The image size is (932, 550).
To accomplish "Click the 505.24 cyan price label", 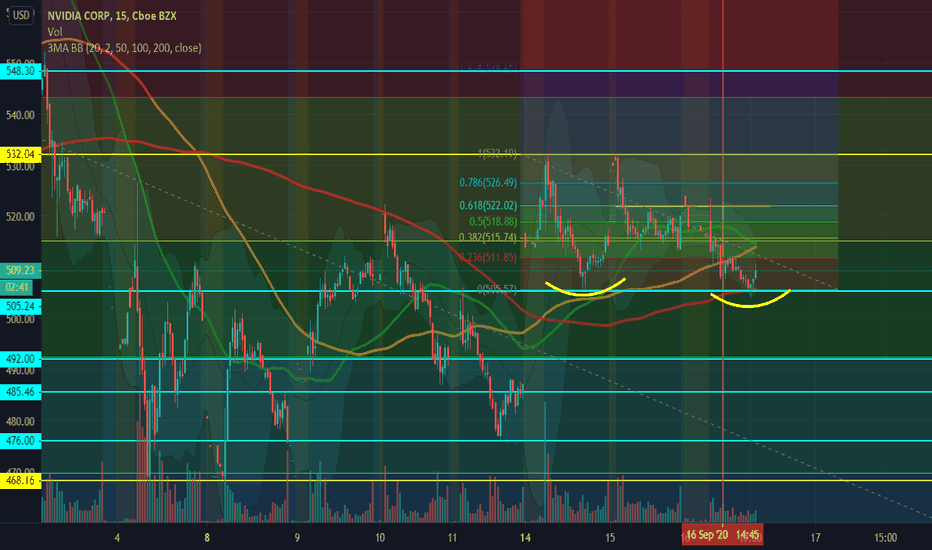I will point(21,306).
